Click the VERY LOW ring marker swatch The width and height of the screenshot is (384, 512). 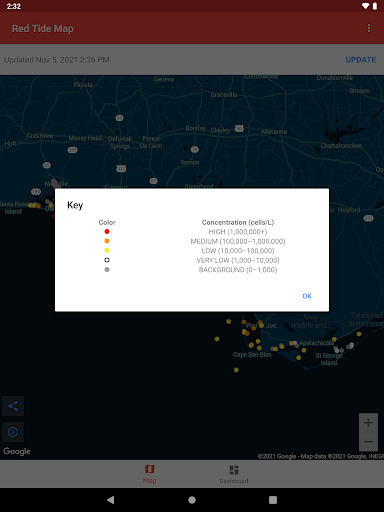pyautogui.click(x=107, y=260)
